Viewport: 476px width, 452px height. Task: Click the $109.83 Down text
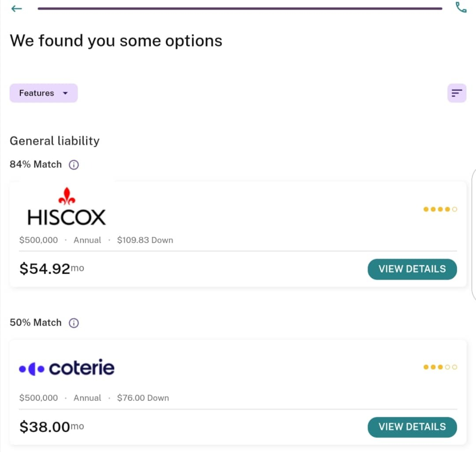[145, 240]
